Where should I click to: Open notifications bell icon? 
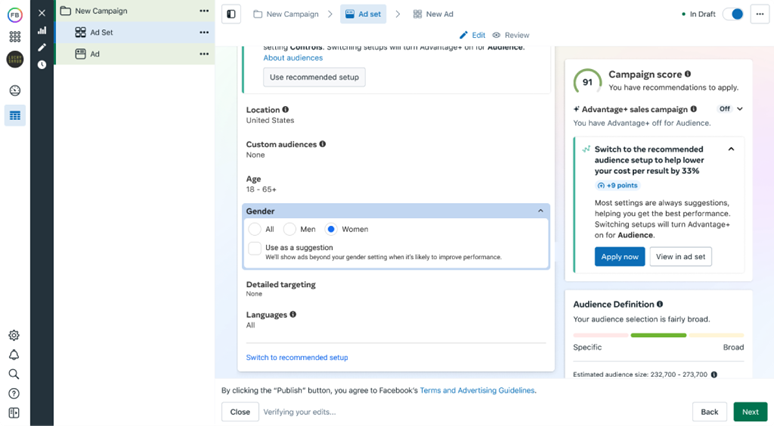click(x=14, y=354)
